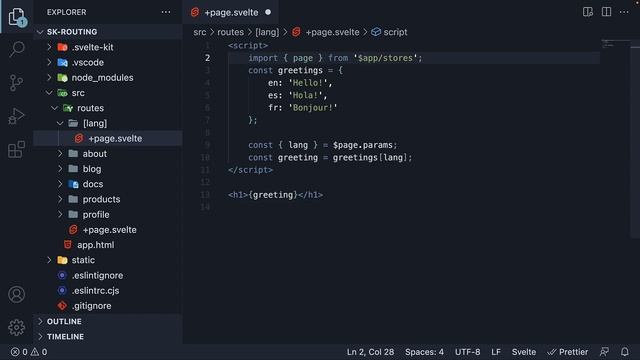This screenshot has height=360, width=640.
Task: Click src in the breadcrumb
Action: coord(200,32)
